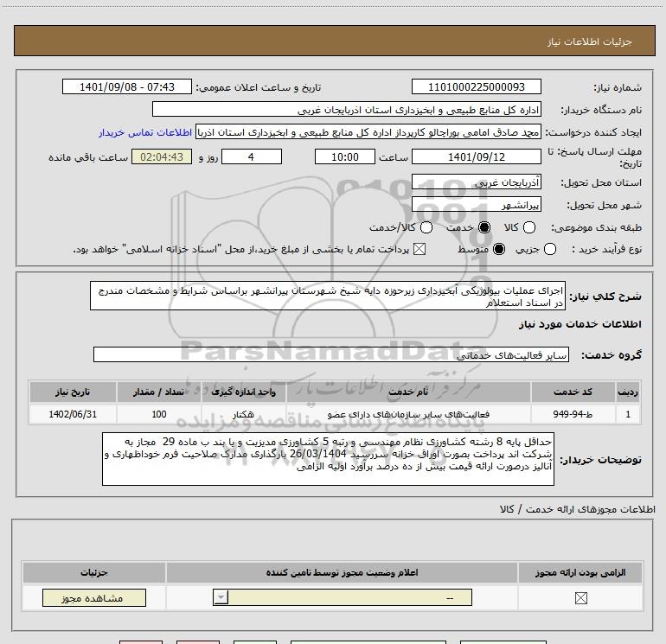Click the نام خدمت column header
The image size is (666, 644).
click(408, 392)
